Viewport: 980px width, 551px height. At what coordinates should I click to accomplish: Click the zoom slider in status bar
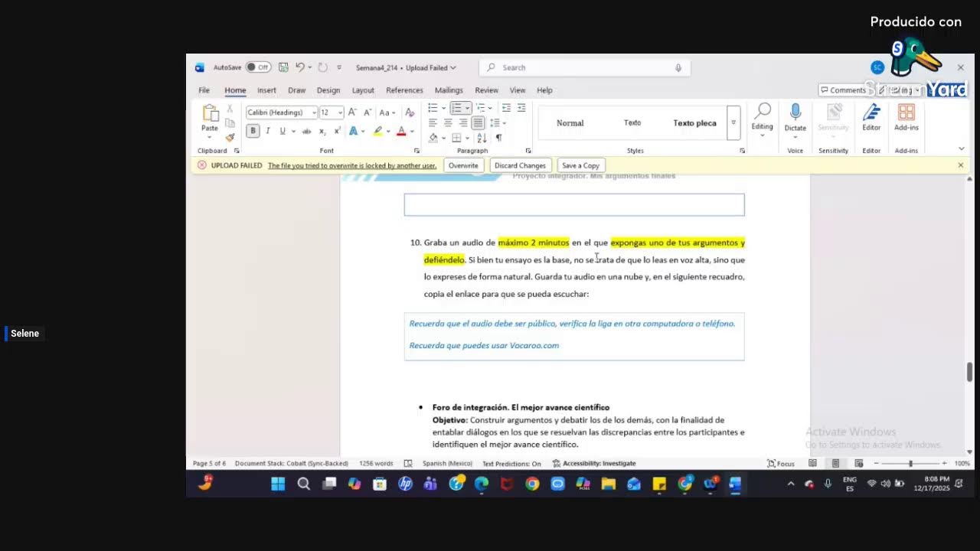910,463
